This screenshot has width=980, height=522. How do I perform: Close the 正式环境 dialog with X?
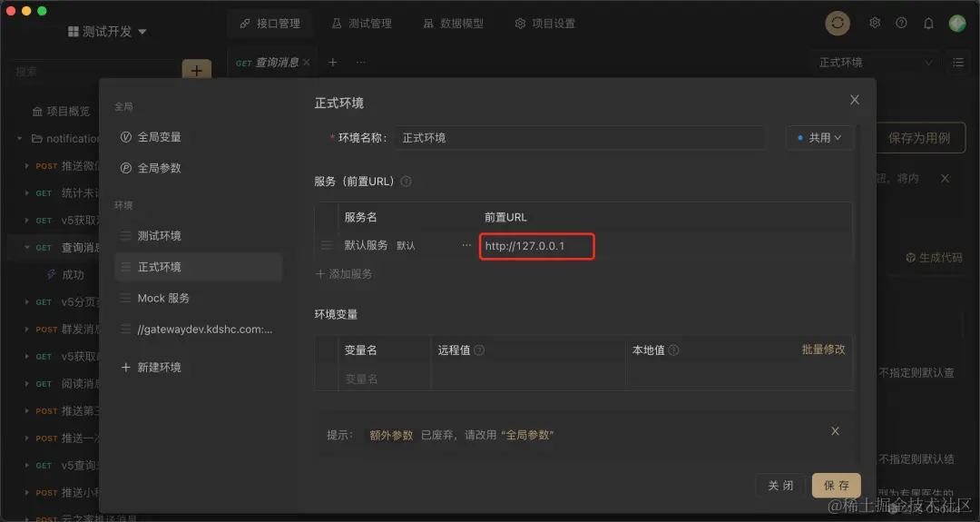(855, 100)
